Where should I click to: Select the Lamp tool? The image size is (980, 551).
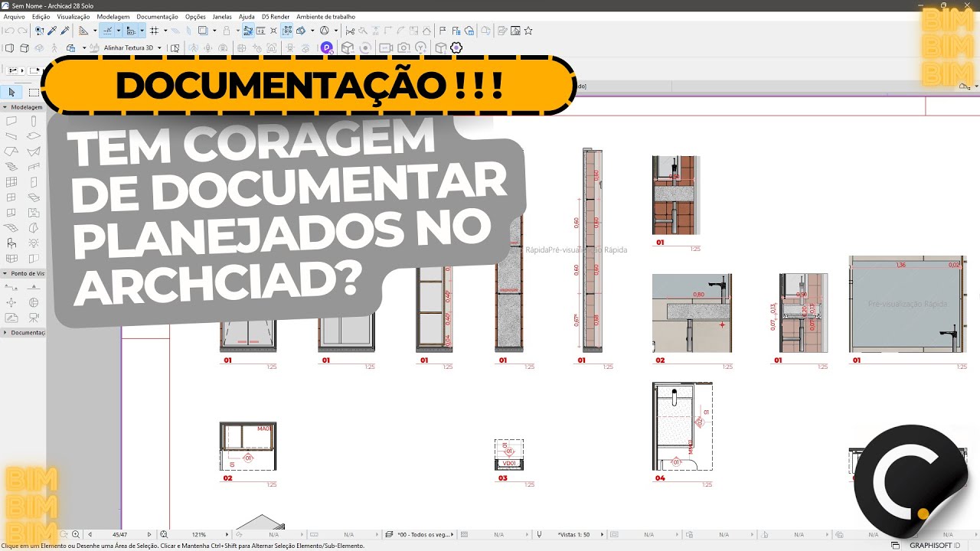33,243
